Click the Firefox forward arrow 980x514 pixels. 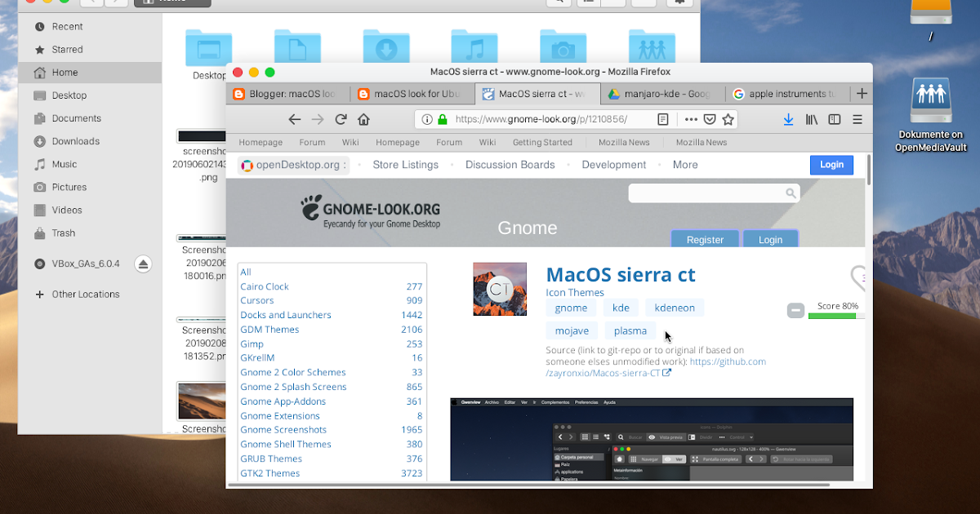tap(318, 119)
